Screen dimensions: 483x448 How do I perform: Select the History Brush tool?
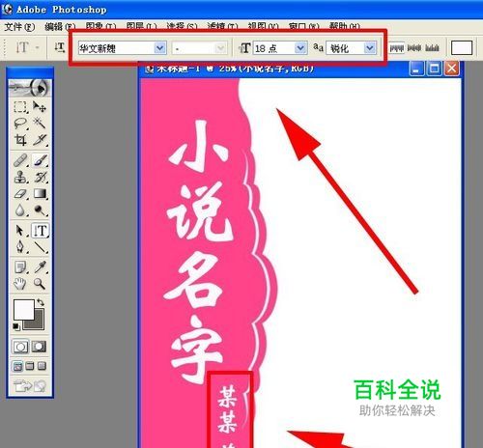40,177
